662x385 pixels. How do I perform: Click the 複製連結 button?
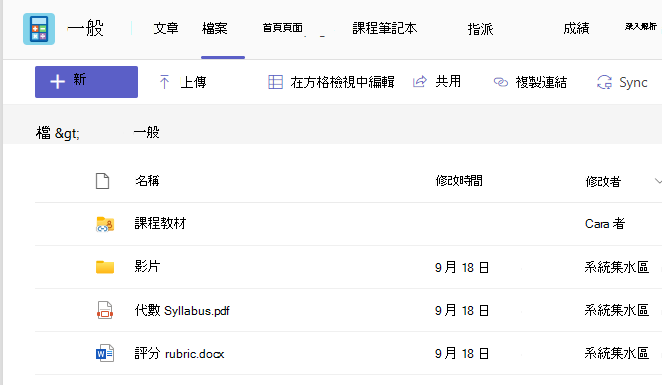(x=530, y=82)
